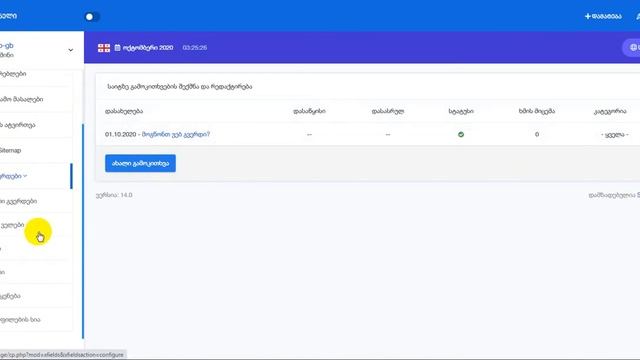Open the first submenu item ending გვერდები
640x360 pixels.
[36, 201]
